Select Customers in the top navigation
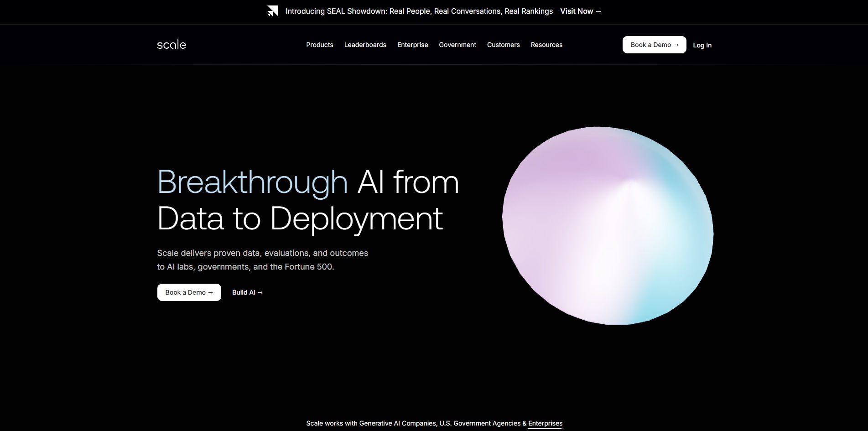Image resolution: width=868 pixels, height=431 pixels. pyautogui.click(x=503, y=45)
